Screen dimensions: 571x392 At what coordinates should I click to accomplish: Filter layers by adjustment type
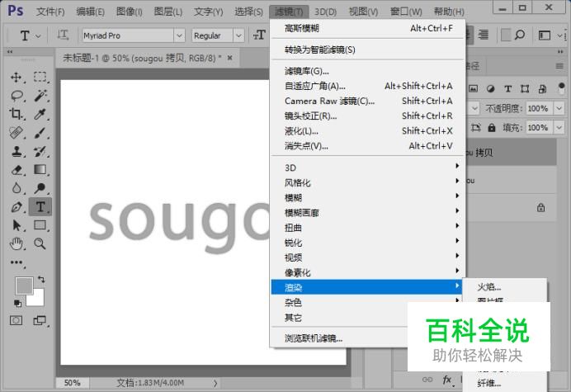point(490,88)
